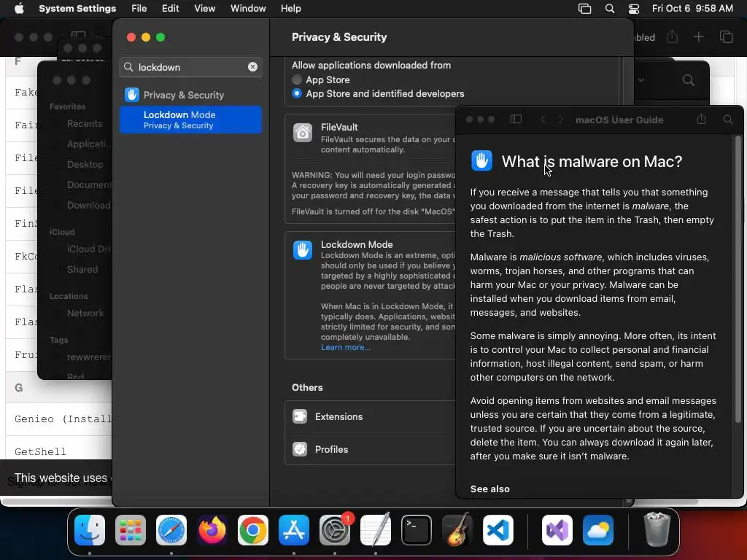Search in the macOS User Guide window
The height and width of the screenshot is (560, 747).
[x=728, y=120]
